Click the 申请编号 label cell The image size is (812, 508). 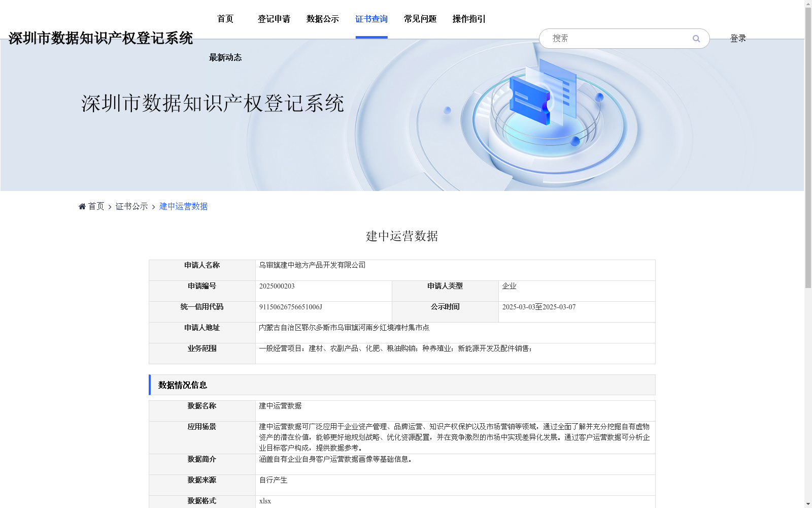202,291
